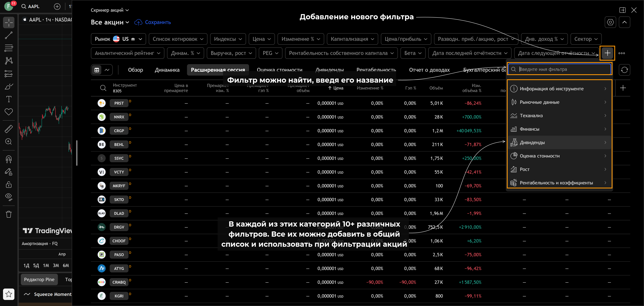Click the ruler measure tool
The image size is (644, 306).
[x=9, y=129]
